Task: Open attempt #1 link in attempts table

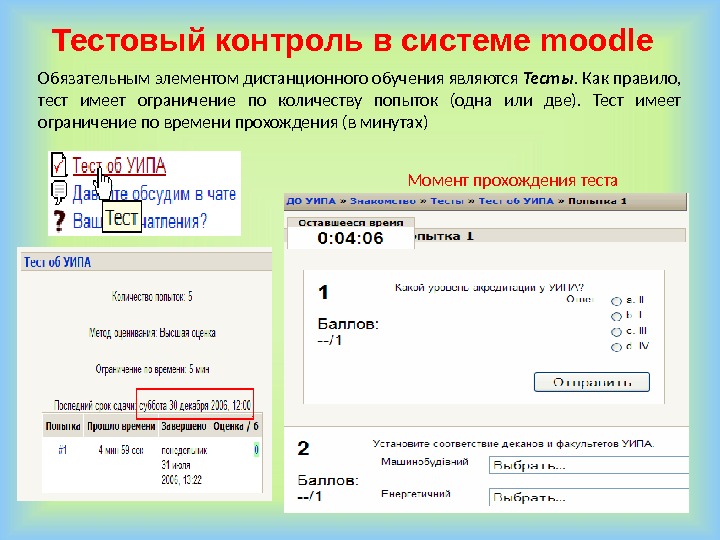Action: coord(63,450)
